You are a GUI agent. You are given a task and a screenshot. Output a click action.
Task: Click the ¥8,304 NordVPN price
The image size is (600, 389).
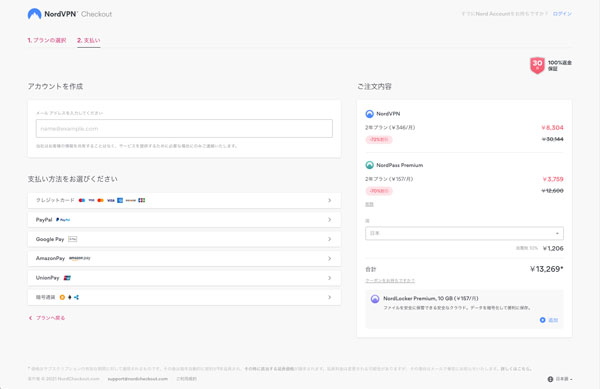(552, 128)
